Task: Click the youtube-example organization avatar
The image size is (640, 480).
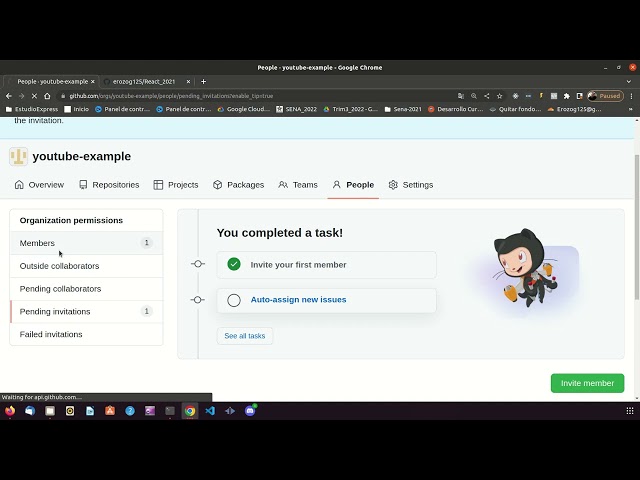Action: pos(18,156)
